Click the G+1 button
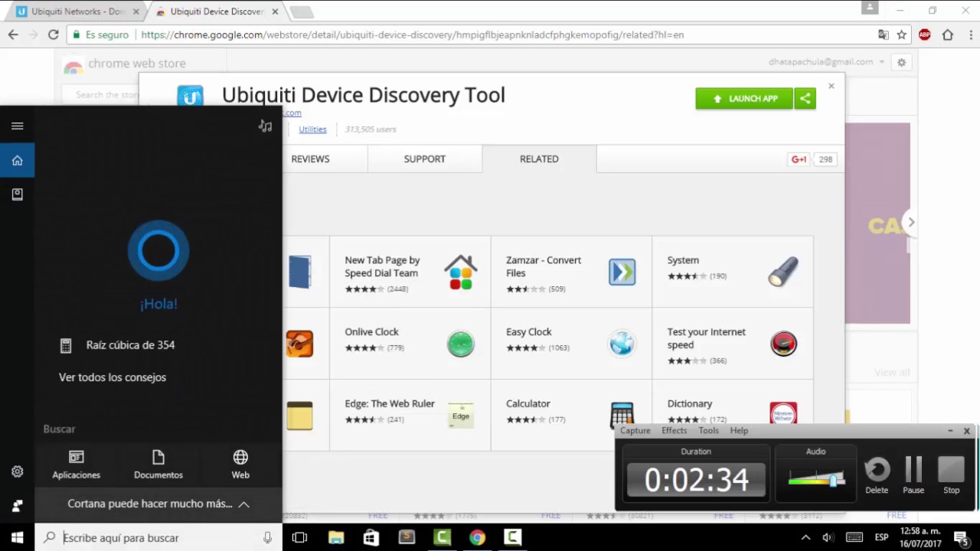Image resolution: width=980 pixels, height=551 pixels. point(799,159)
